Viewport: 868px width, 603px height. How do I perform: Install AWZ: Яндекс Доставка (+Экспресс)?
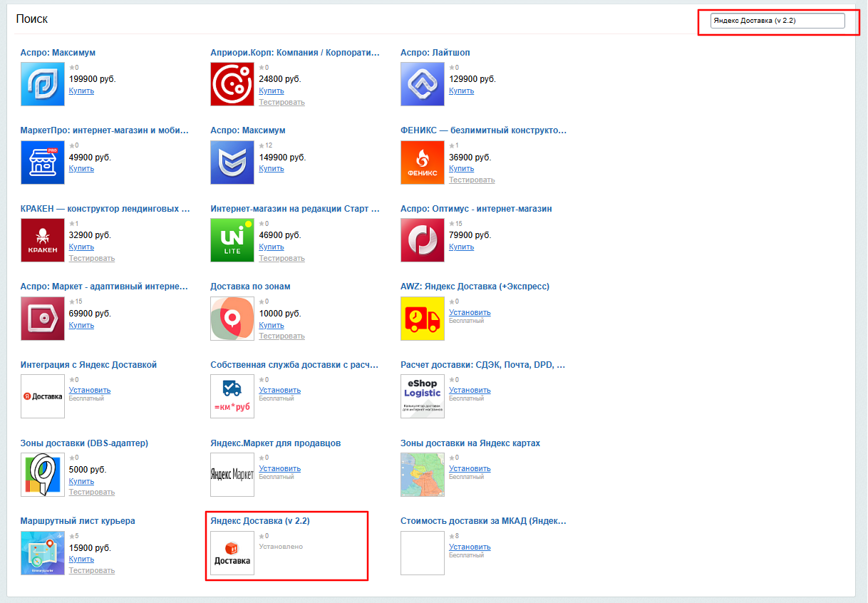coord(470,312)
